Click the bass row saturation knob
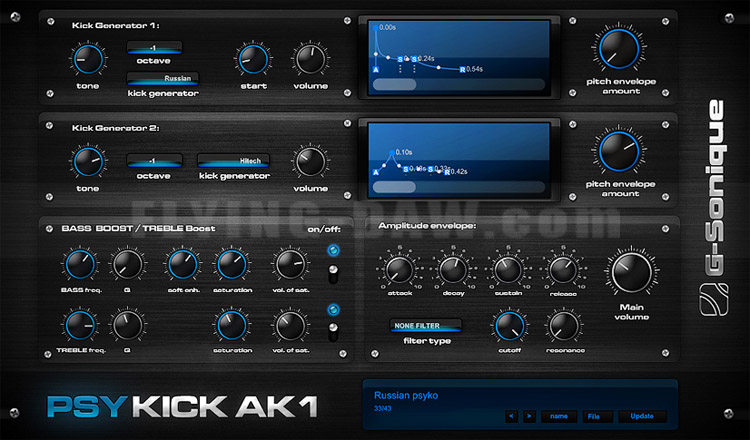Screen dimensions: 750x440 232,264
